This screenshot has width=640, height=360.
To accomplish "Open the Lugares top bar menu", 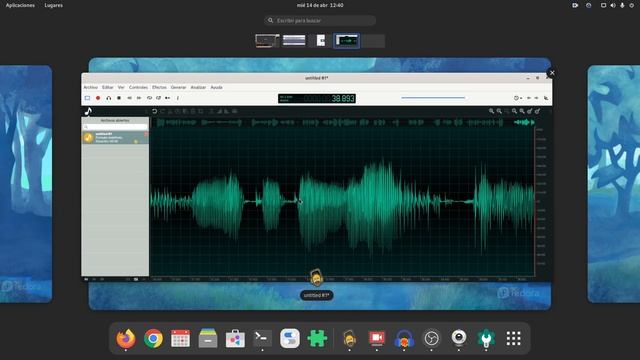I will tap(53, 5).
